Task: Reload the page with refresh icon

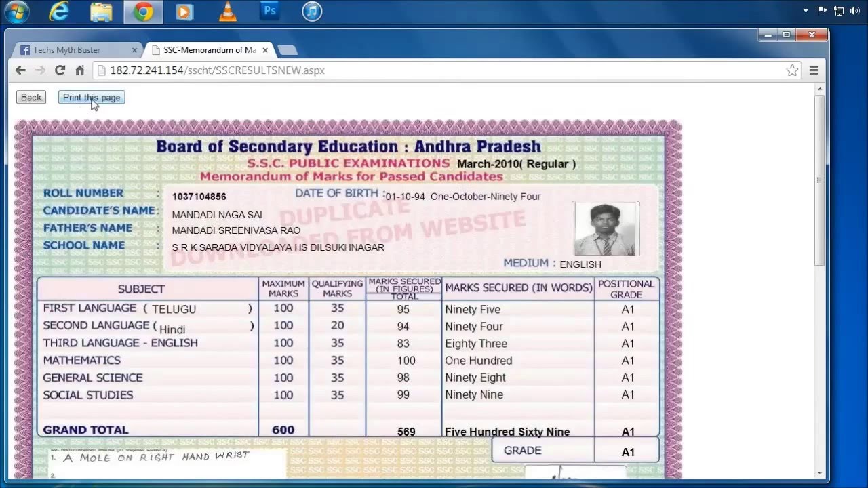Action: pos(60,70)
